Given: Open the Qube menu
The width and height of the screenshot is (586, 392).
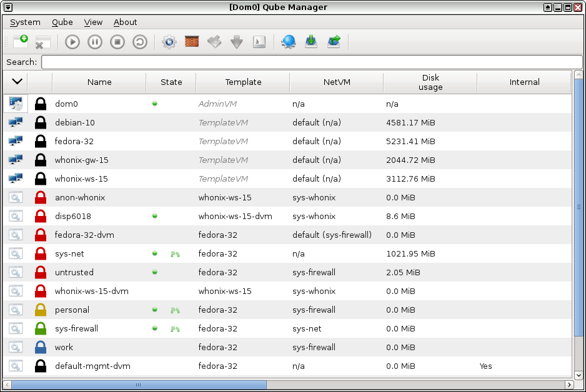Looking at the screenshot, I should click(x=62, y=22).
